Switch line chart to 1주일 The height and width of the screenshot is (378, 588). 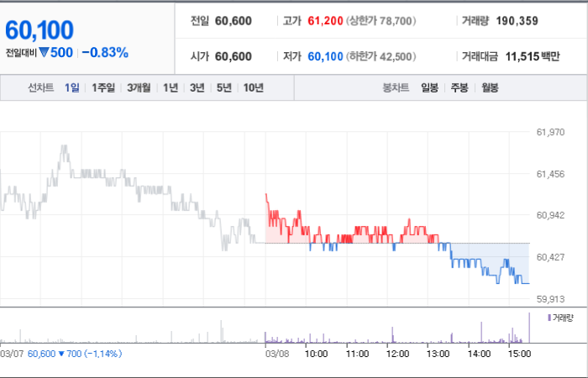click(103, 87)
